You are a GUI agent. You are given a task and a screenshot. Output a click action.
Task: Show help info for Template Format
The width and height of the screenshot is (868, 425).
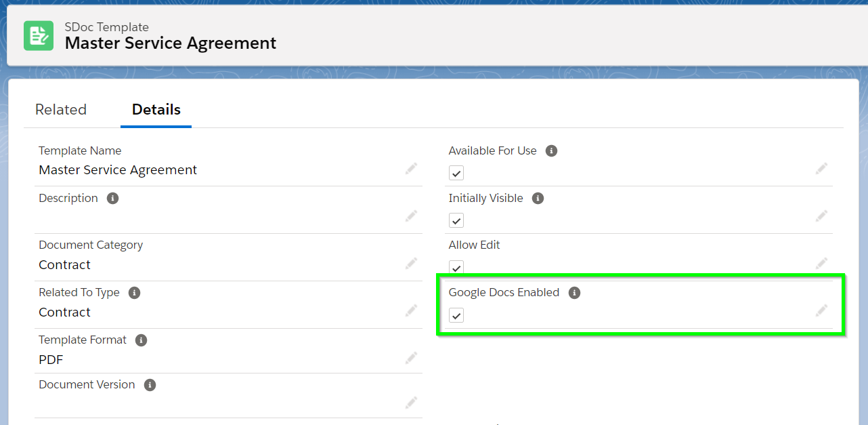(x=142, y=340)
